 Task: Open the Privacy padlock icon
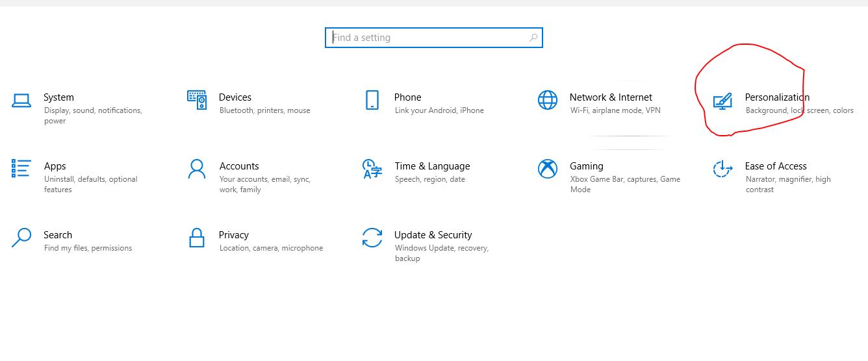(x=197, y=238)
